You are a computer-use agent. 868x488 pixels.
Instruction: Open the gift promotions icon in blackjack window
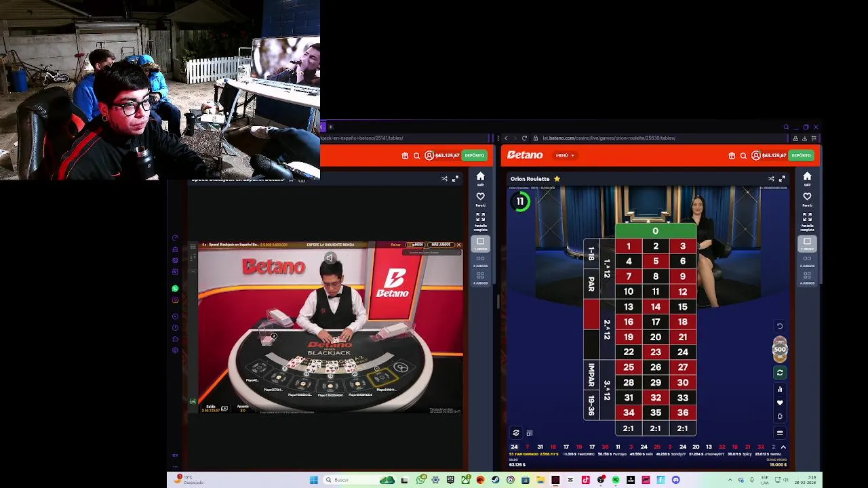coord(405,155)
